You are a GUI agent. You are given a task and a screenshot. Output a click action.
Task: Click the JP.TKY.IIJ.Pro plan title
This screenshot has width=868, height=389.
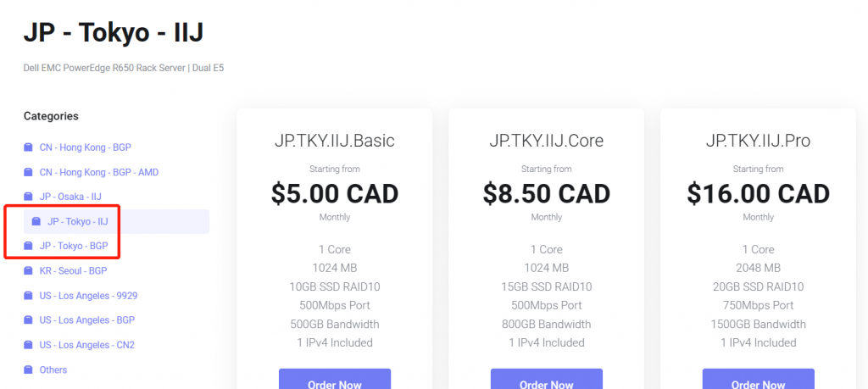(x=759, y=141)
